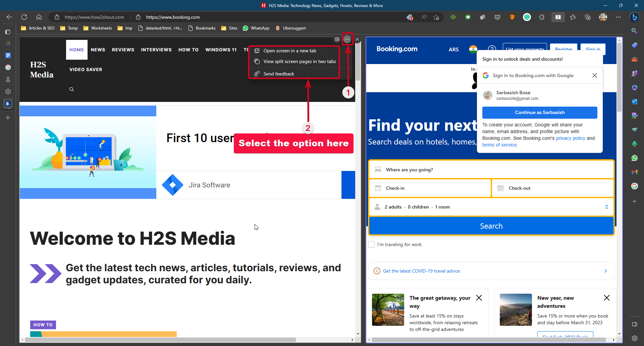
Task: Add a site with the sidebar plus
Action: [x=634, y=201]
